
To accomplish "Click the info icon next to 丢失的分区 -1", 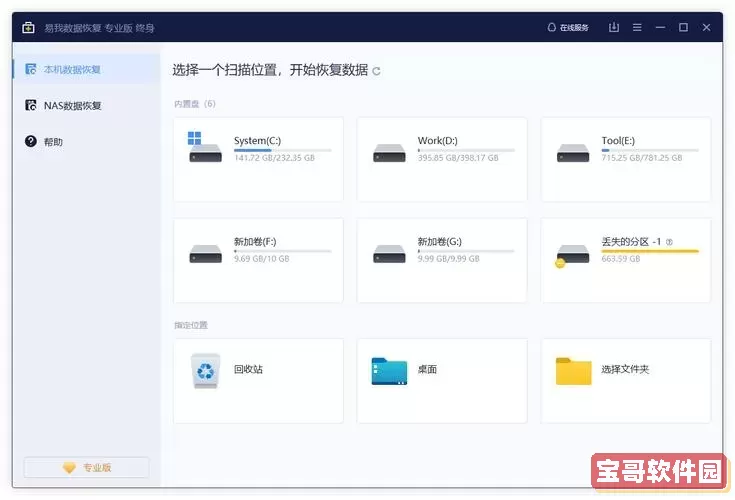I will (669, 242).
